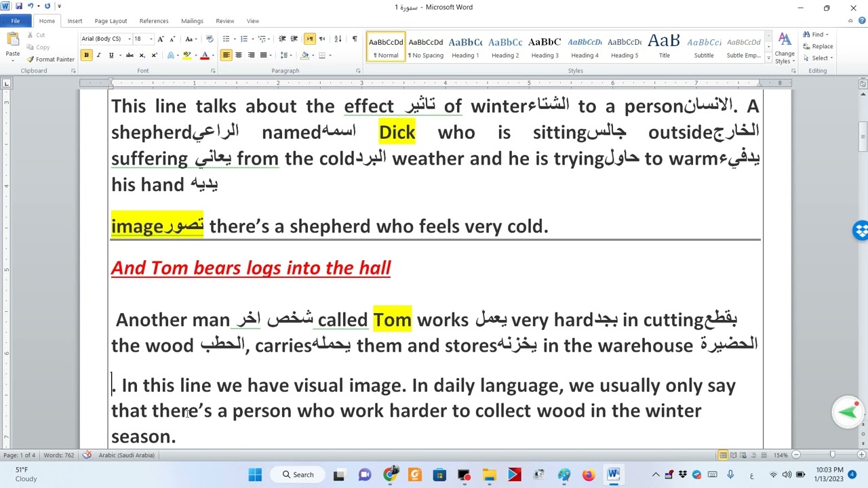The width and height of the screenshot is (868, 488).
Task: Apply strikethrough using the abc icon
Action: 130,56
